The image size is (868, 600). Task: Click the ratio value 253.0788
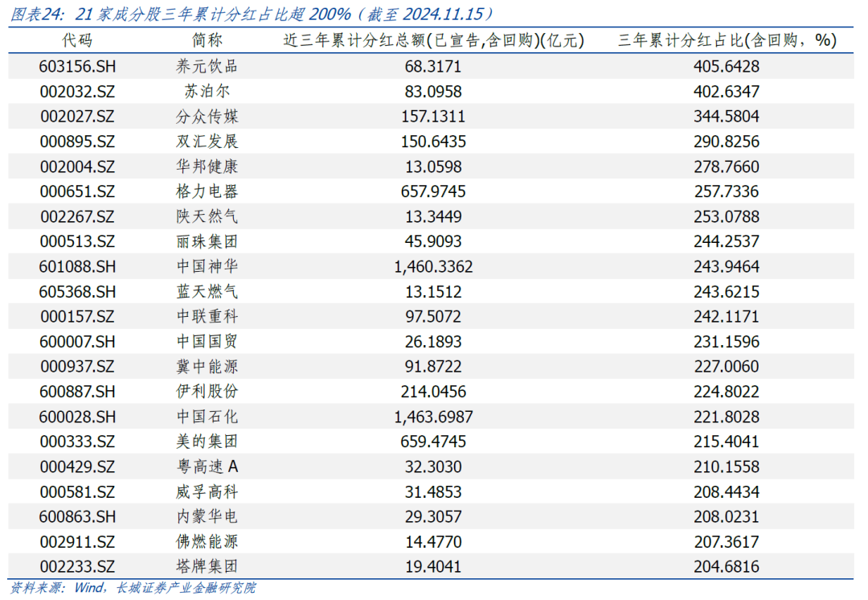click(727, 216)
